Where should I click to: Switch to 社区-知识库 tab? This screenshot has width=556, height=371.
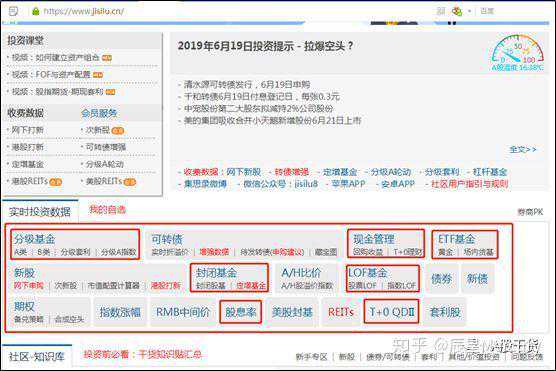[37, 356]
